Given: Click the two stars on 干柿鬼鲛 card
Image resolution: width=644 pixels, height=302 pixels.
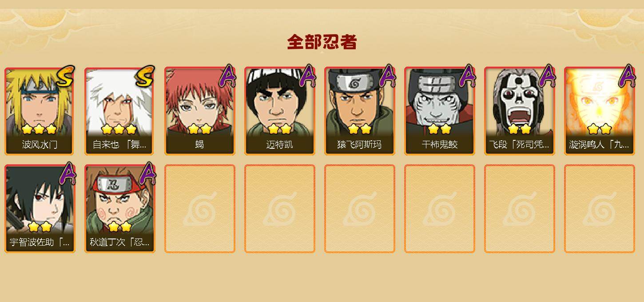Looking at the screenshot, I should 440,129.
